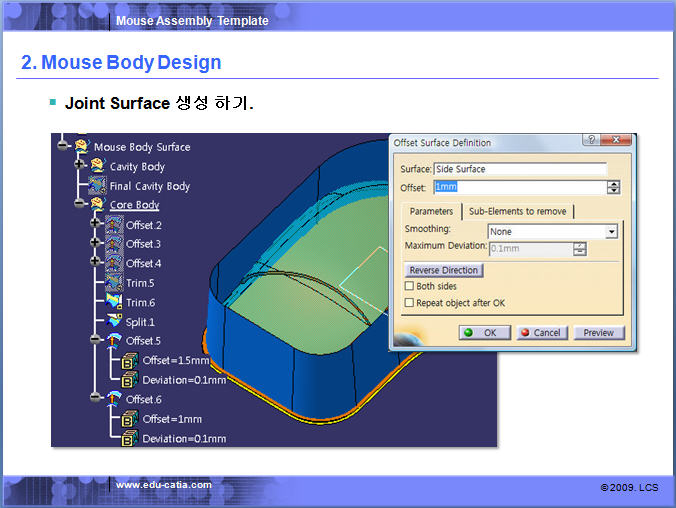The width and height of the screenshot is (676, 508).
Task: Enable the Both sides checkbox
Action: click(x=409, y=287)
